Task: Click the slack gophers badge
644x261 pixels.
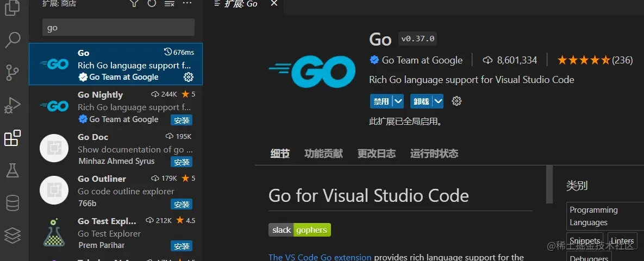Action: (300, 230)
